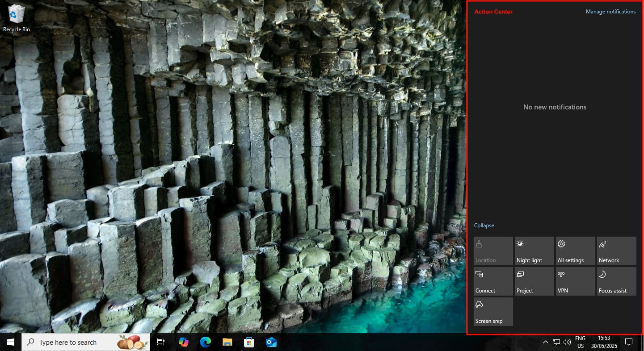The image size is (644, 351).
Task: Open Outlook from the taskbar
Action: point(271,342)
